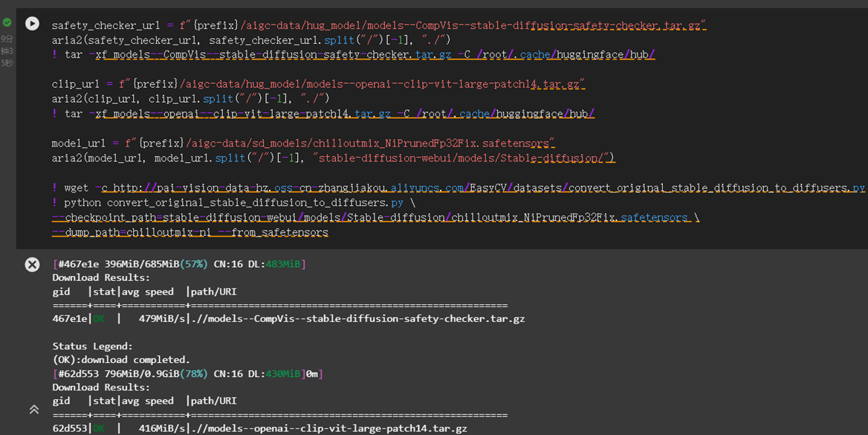Click the first Download Results: heading
This screenshot has width=868, height=435.
pos(101,277)
